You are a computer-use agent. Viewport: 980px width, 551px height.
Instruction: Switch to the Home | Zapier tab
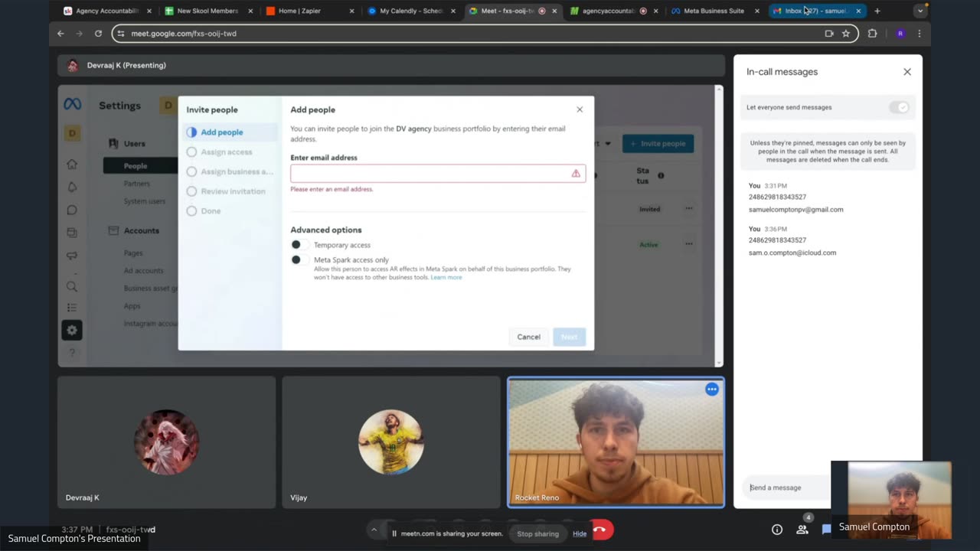pyautogui.click(x=309, y=11)
